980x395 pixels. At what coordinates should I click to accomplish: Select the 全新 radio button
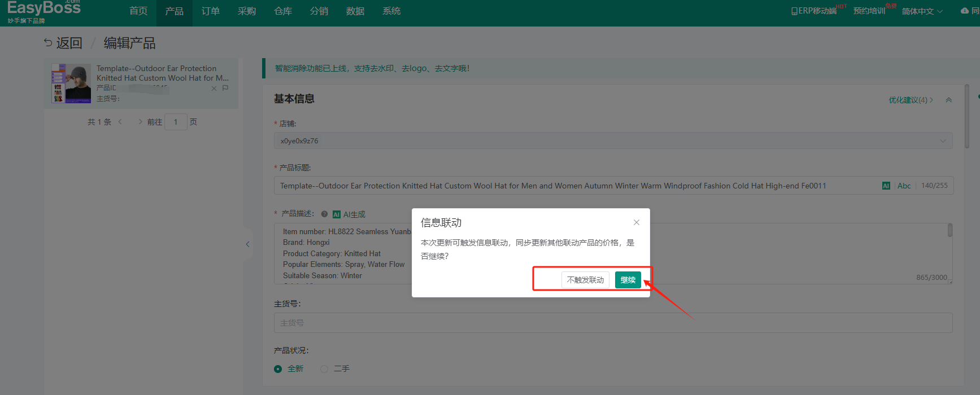tap(278, 369)
